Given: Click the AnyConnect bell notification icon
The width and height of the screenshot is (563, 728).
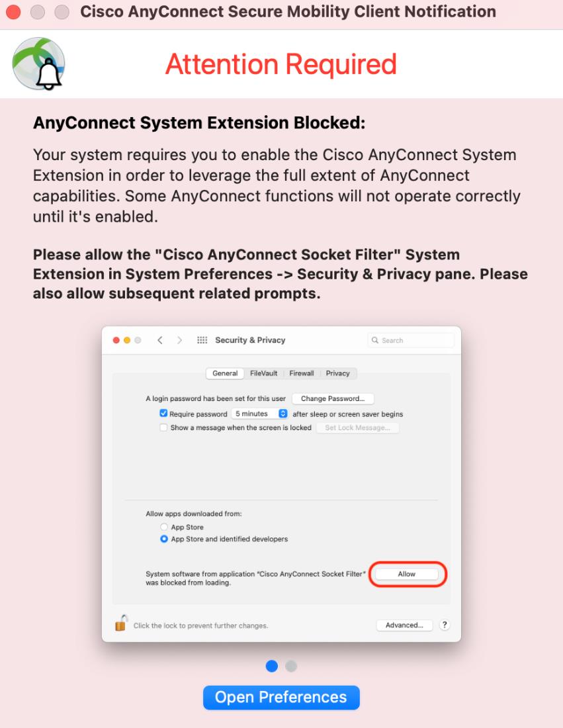Looking at the screenshot, I should (39, 64).
